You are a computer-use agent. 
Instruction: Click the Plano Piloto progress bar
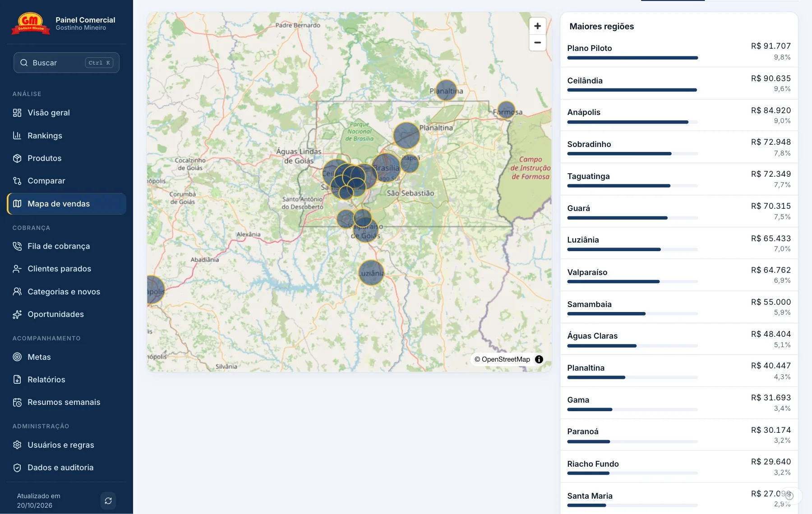coord(632,58)
